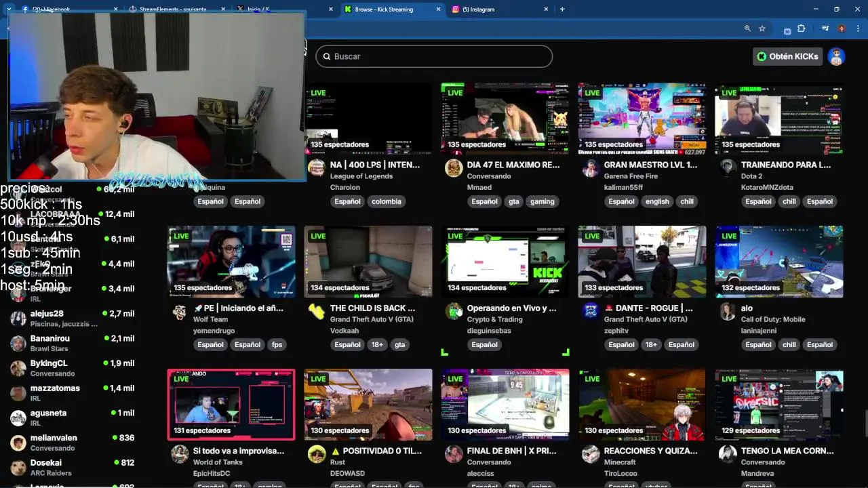This screenshot has width=868, height=488.
Task: Click TiroLocoo channel avatar
Action: (x=591, y=454)
